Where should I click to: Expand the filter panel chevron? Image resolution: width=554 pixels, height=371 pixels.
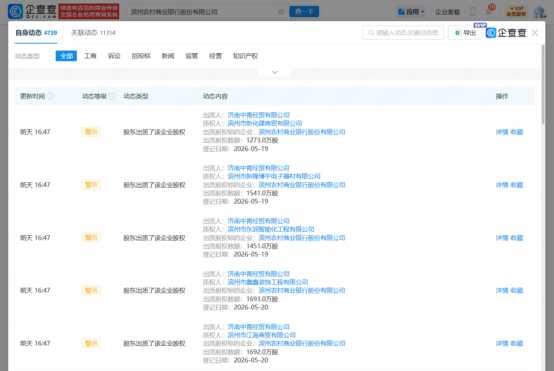(x=275, y=72)
